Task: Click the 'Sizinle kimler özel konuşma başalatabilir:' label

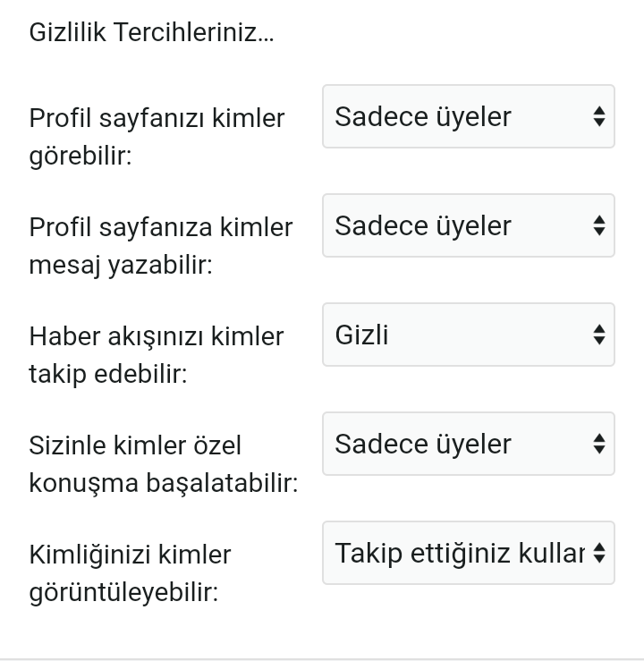Action: tap(163, 463)
